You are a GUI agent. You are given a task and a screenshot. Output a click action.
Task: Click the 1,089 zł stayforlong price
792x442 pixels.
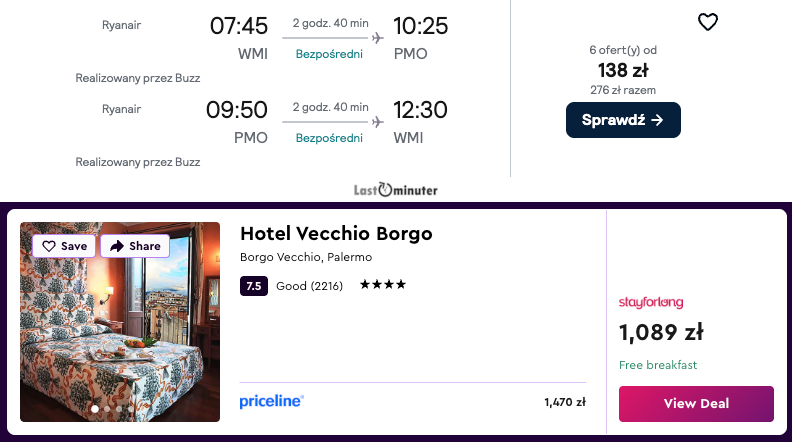tap(661, 332)
